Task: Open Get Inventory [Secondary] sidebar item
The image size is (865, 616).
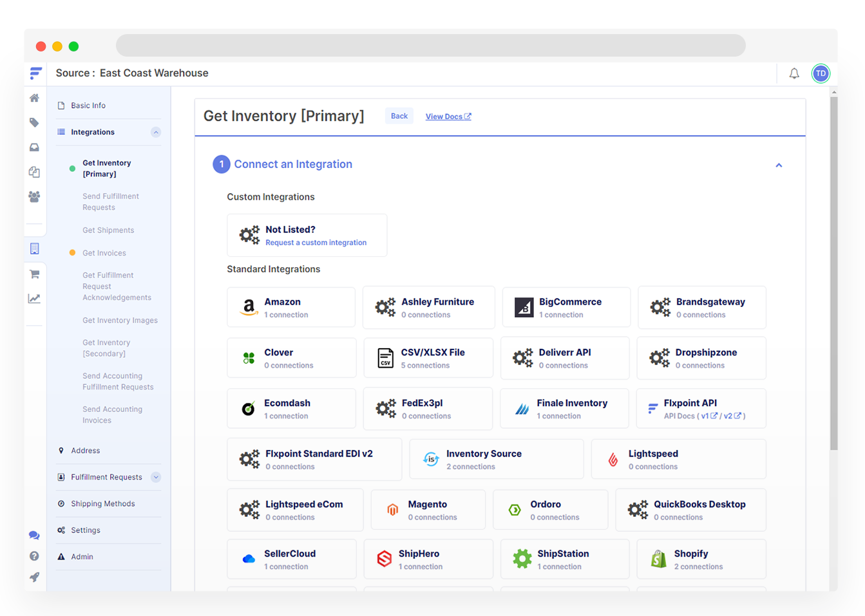Action: coord(106,348)
